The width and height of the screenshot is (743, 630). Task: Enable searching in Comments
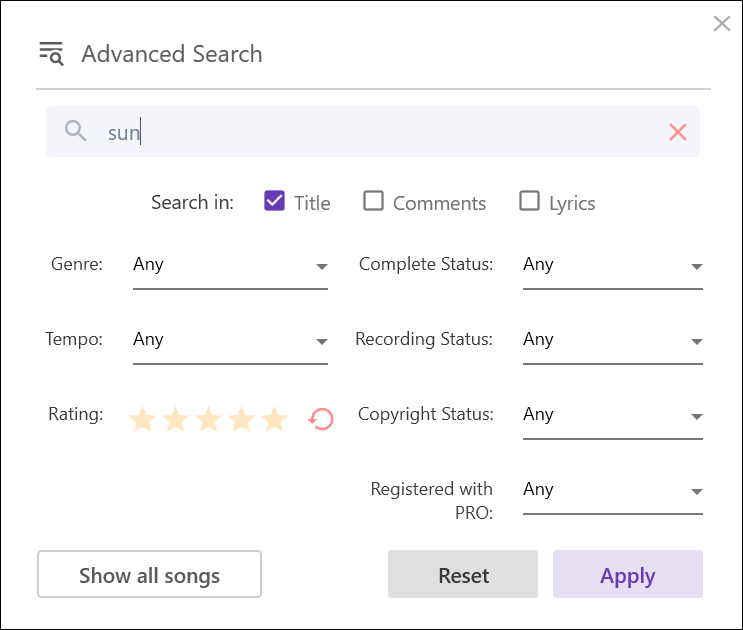[373, 202]
